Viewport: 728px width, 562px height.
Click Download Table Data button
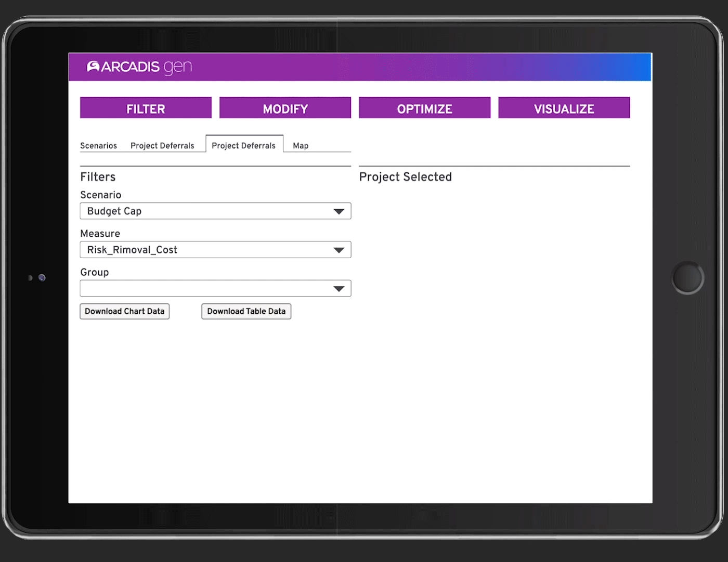point(246,311)
